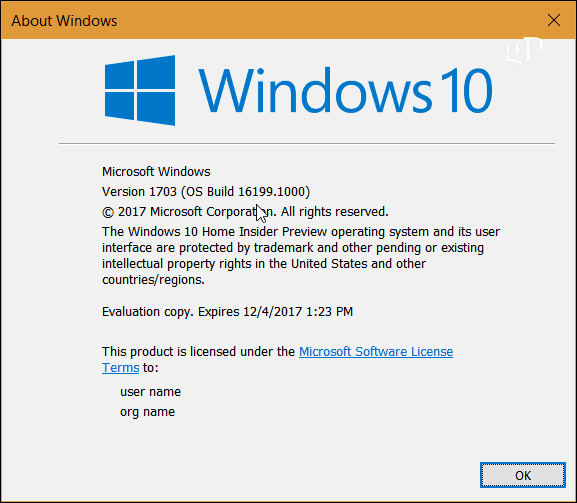Image resolution: width=577 pixels, height=503 pixels.
Task: Click the copyright 2017 Microsoft Corporation line
Action: [245, 212]
